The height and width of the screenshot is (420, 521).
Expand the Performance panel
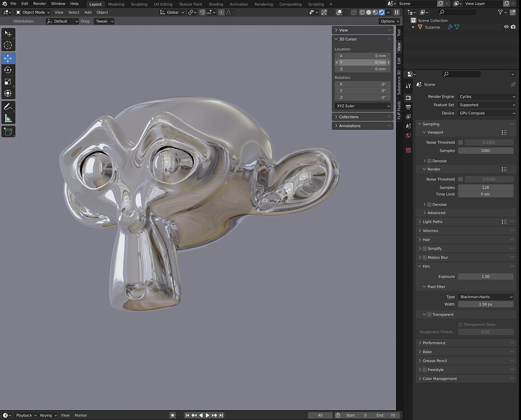(434, 343)
